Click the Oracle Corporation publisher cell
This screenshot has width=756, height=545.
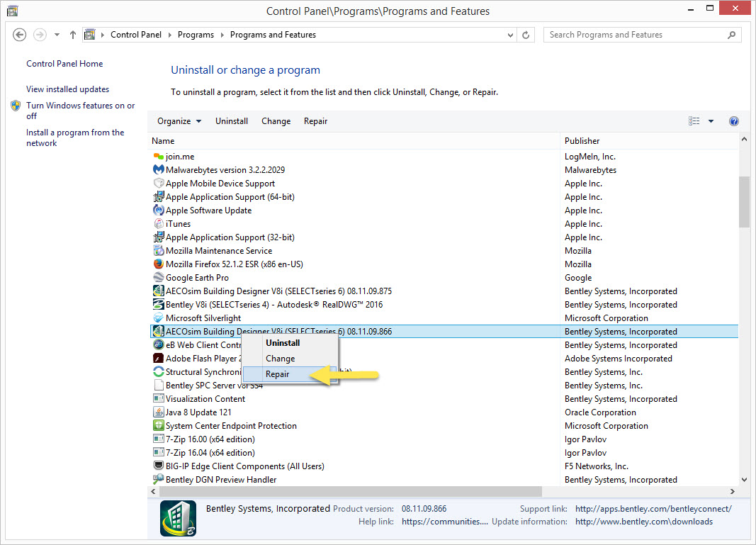[600, 412]
